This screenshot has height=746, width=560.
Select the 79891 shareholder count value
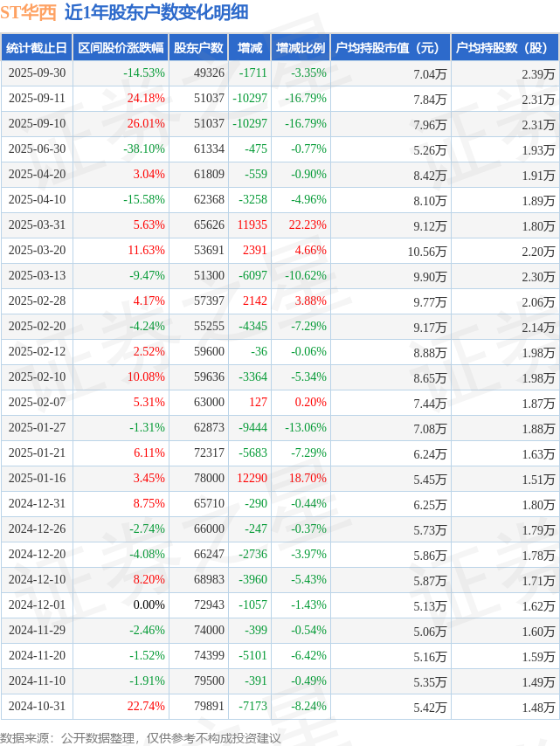pyautogui.click(x=208, y=707)
